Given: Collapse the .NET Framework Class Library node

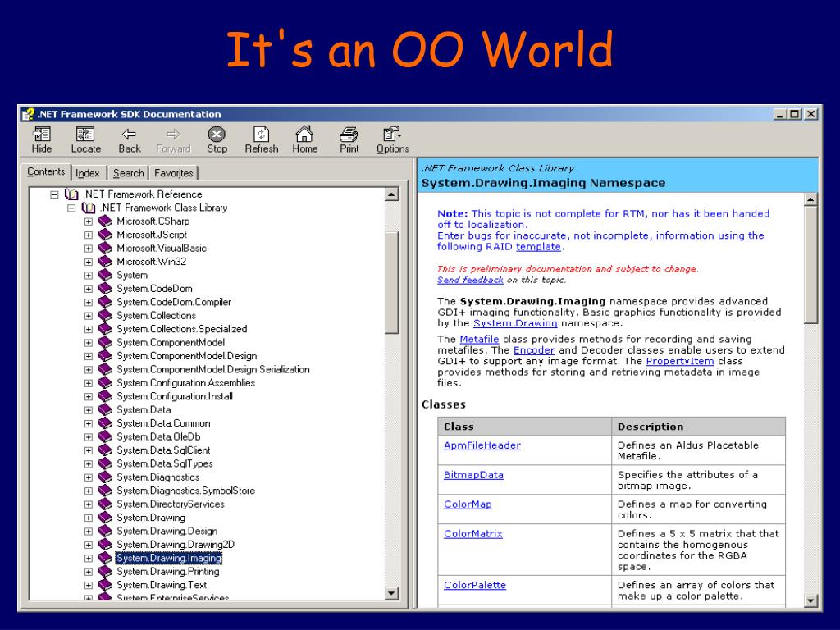Looking at the screenshot, I should [71, 208].
